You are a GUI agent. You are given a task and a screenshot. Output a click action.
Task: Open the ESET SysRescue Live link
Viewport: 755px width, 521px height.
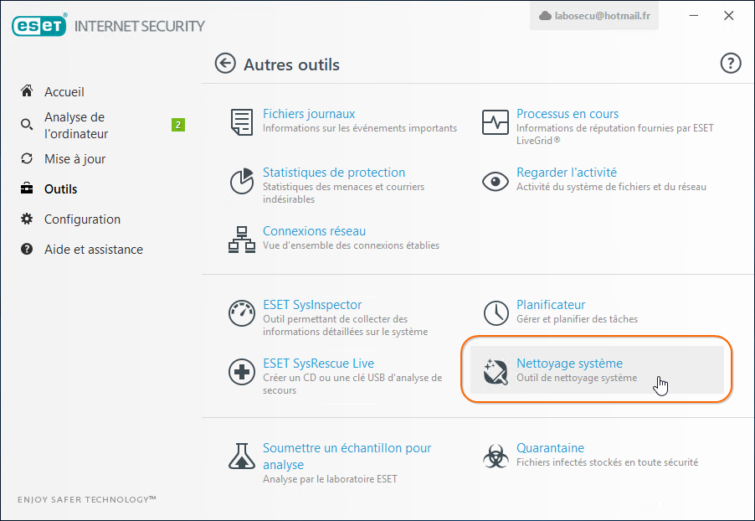tap(318, 364)
